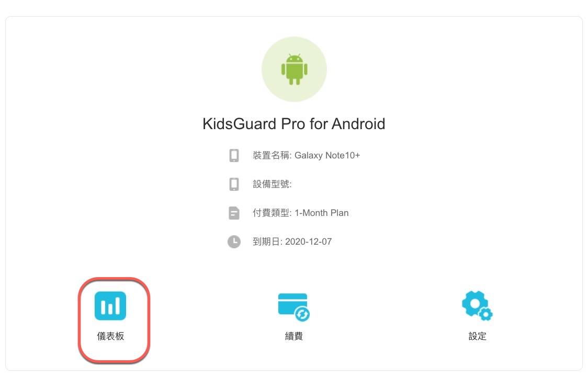Open the 儀表板 dashboard bar-chart icon
The height and width of the screenshot is (378, 588).
point(110,306)
